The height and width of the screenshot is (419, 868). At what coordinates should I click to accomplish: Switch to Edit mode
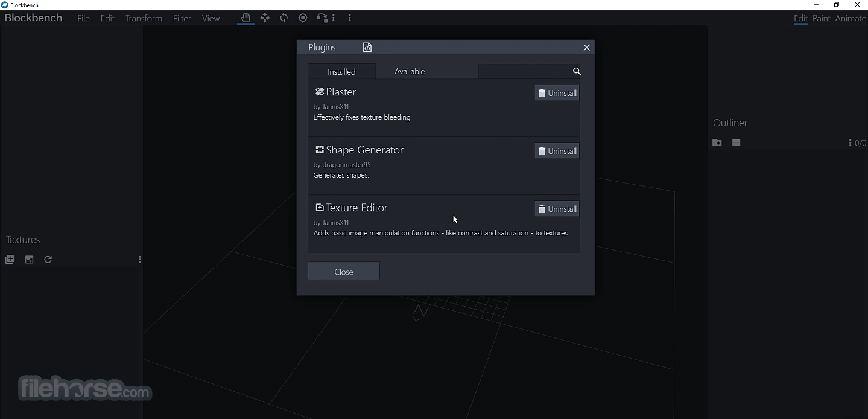pyautogui.click(x=800, y=18)
